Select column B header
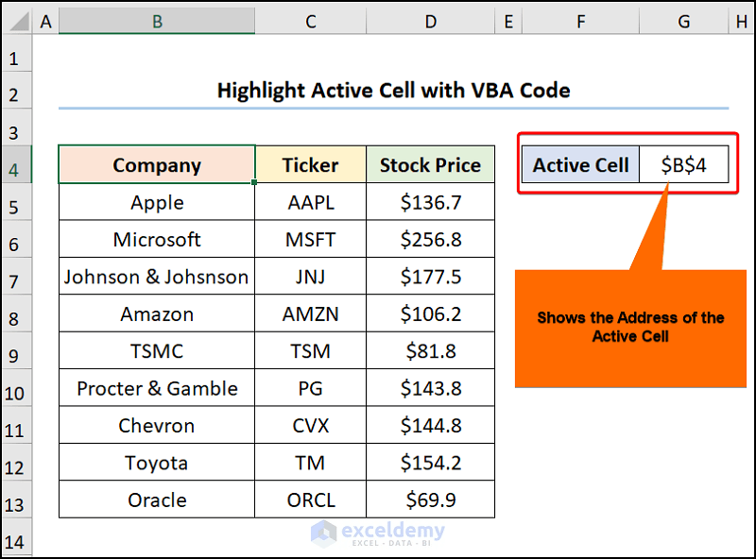756x559 pixels. [156, 21]
